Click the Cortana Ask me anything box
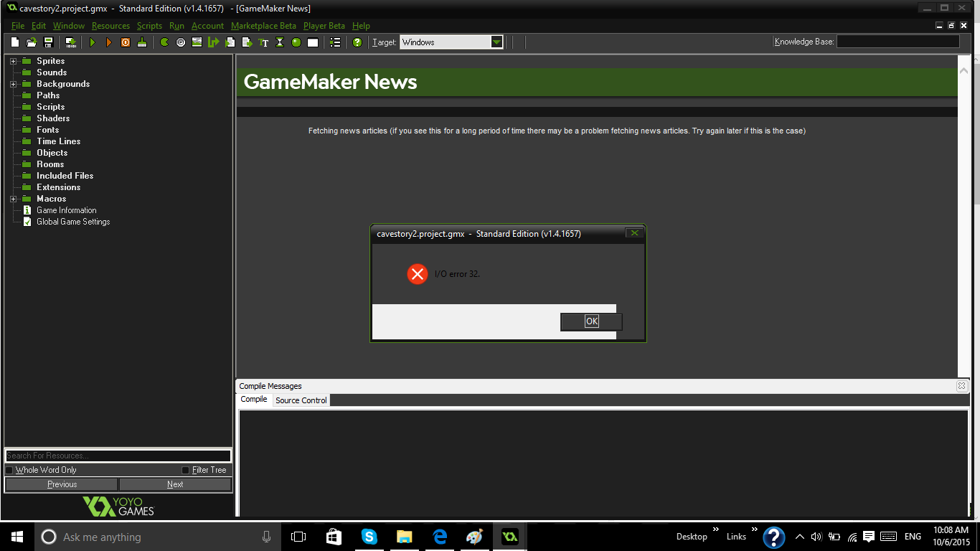980x551 pixels. [x=156, y=537]
